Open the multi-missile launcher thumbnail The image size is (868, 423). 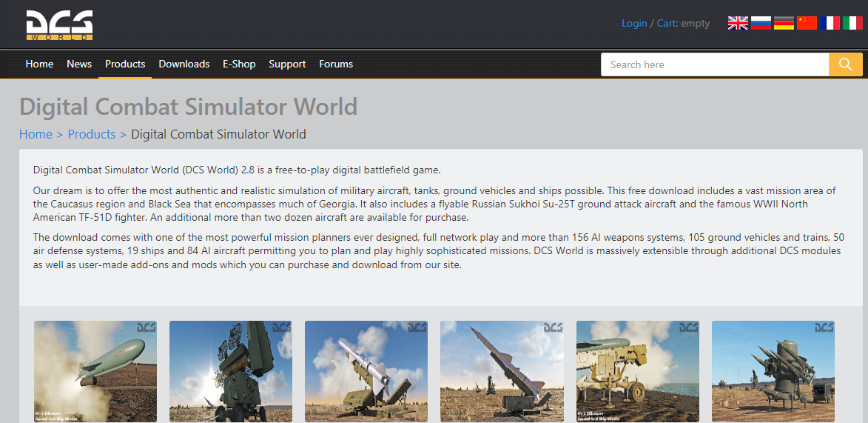(773, 371)
